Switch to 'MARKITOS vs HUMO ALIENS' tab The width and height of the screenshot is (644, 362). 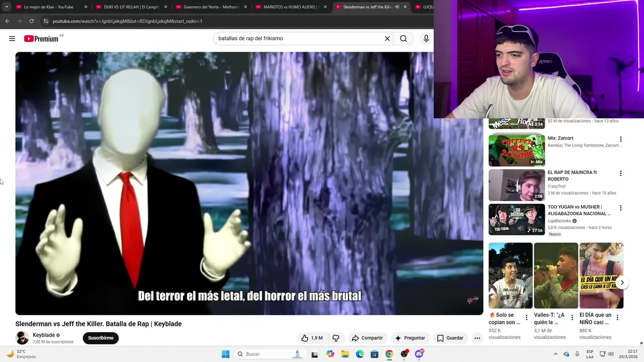[291, 7]
